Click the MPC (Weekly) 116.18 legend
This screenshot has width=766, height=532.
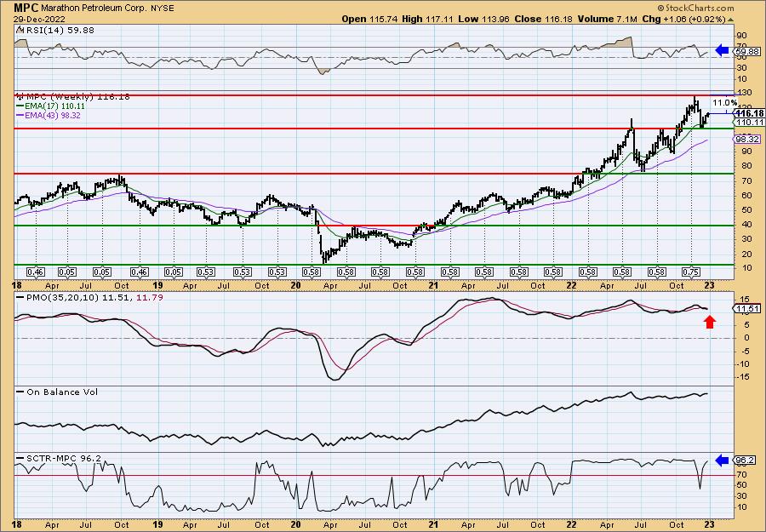[x=73, y=97]
